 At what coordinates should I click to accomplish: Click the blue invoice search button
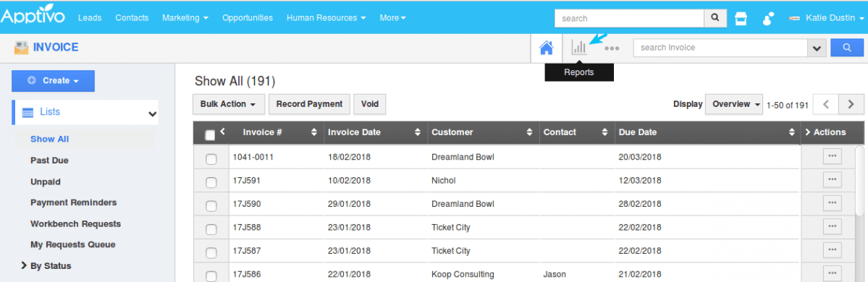tap(847, 48)
